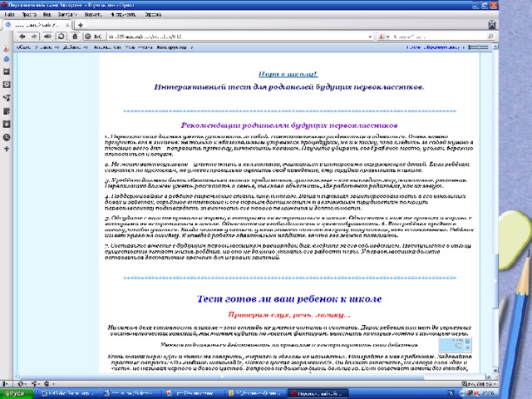Open the Виджеты menu
Viewport: 532px width, 399px height.
point(93,15)
